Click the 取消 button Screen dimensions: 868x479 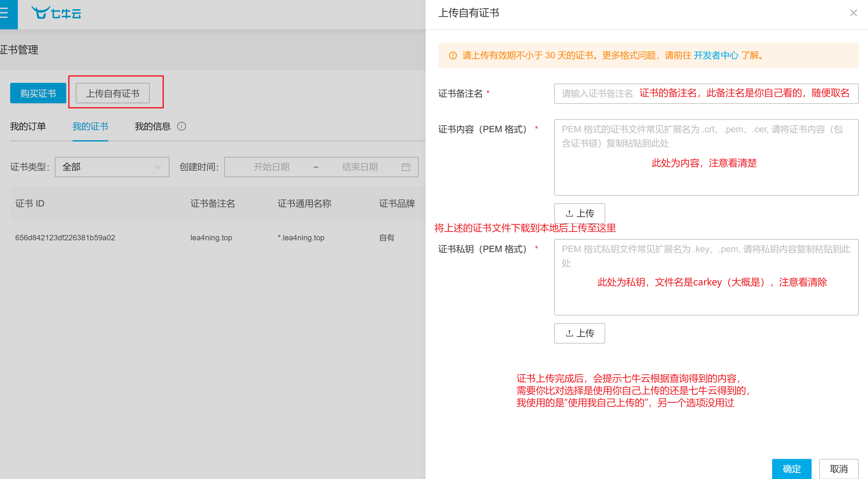[x=839, y=468]
